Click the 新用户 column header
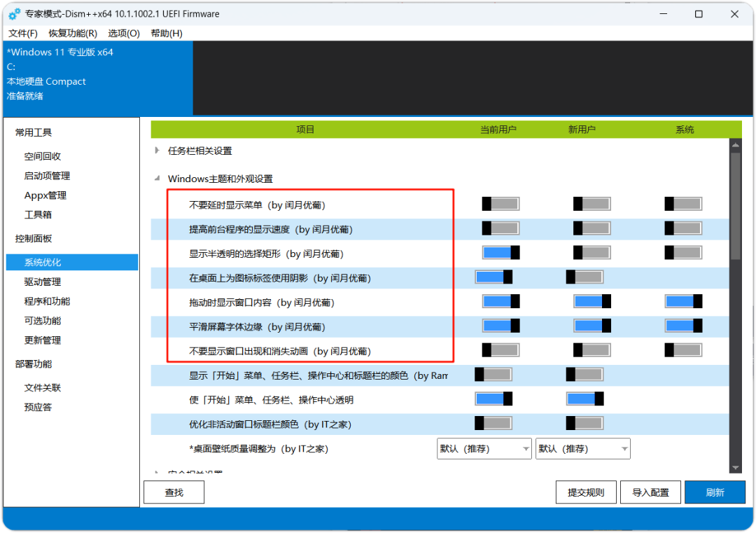The image size is (756, 533). click(x=582, y=130)
